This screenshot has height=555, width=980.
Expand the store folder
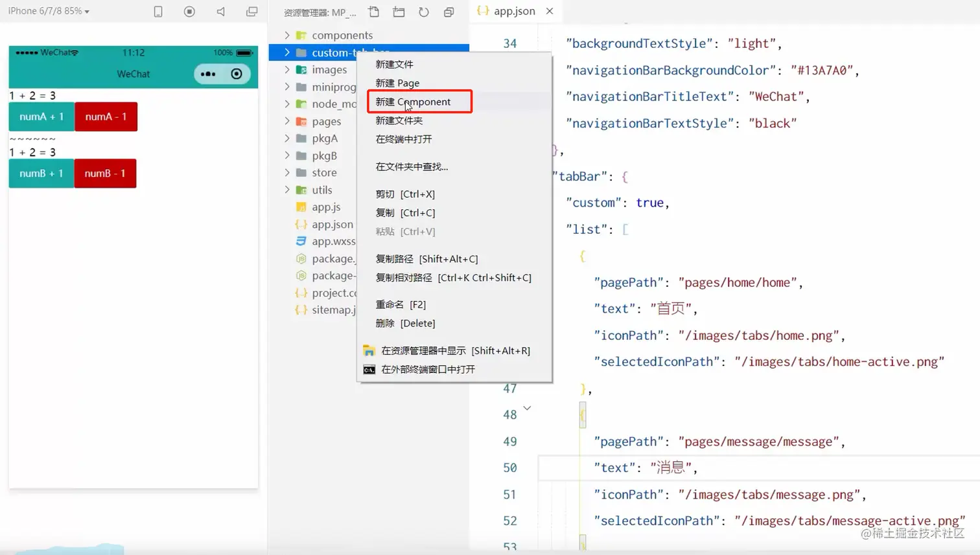[x=287, y=172]
